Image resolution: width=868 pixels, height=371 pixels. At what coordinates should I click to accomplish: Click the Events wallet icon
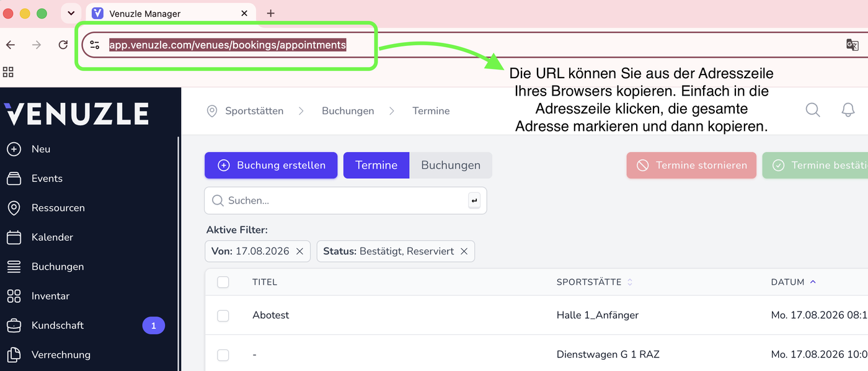(14, 179)
